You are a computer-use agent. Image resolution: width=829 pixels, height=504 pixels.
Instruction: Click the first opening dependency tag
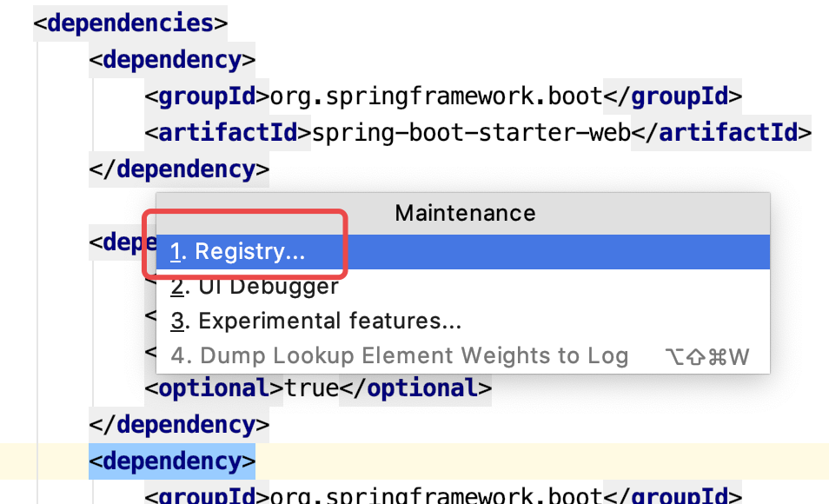coord(172,60)
